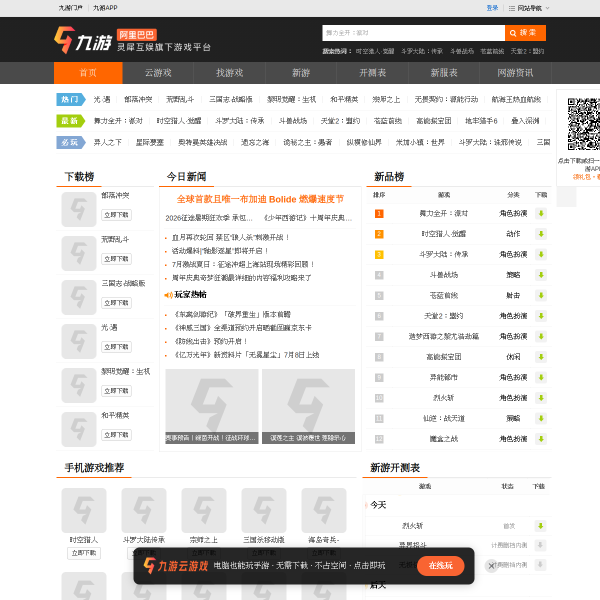Open 和平精英 in the 热门 row
This screenshot has width=600, height=600.
344,99
